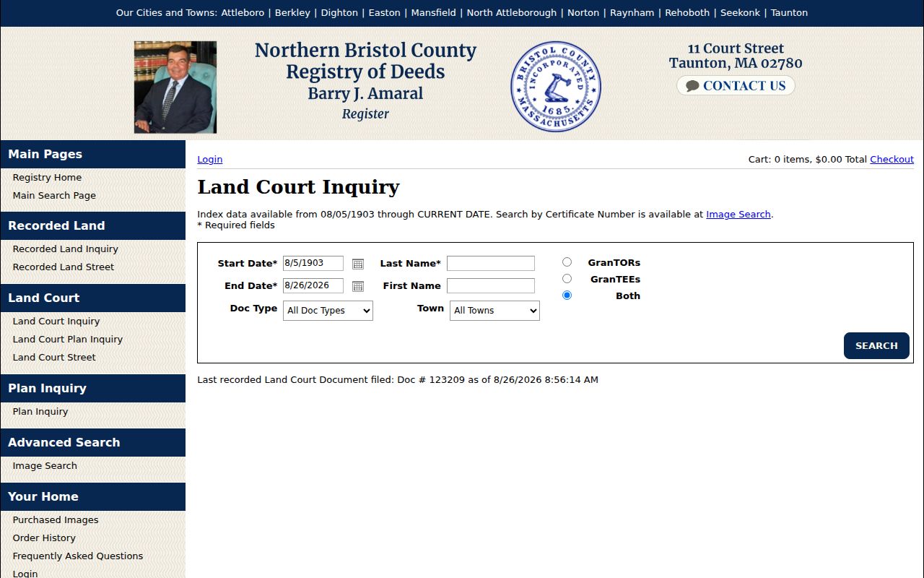Open the Raynham town link
924x578 pixels.
[x=632, y=13]
